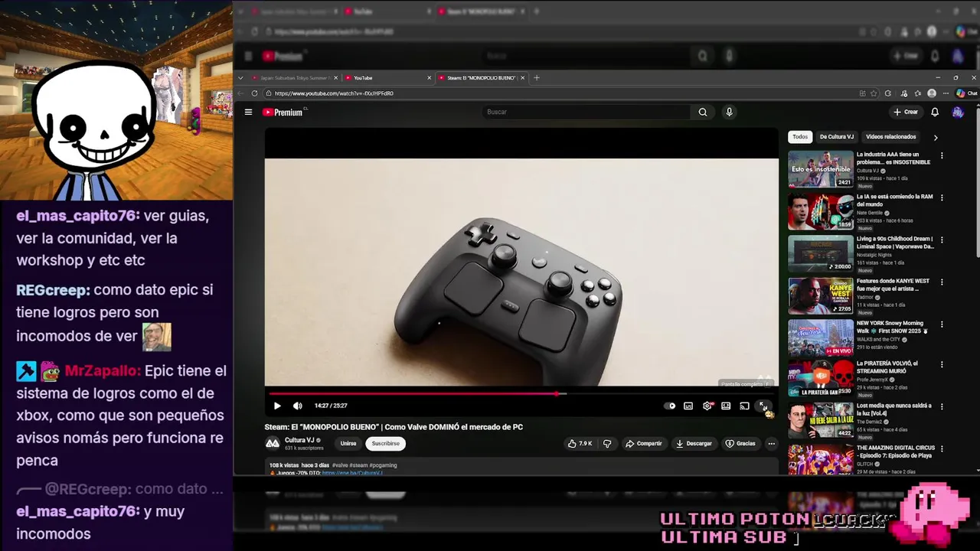Mute the video volume speaker

point(298,406)
